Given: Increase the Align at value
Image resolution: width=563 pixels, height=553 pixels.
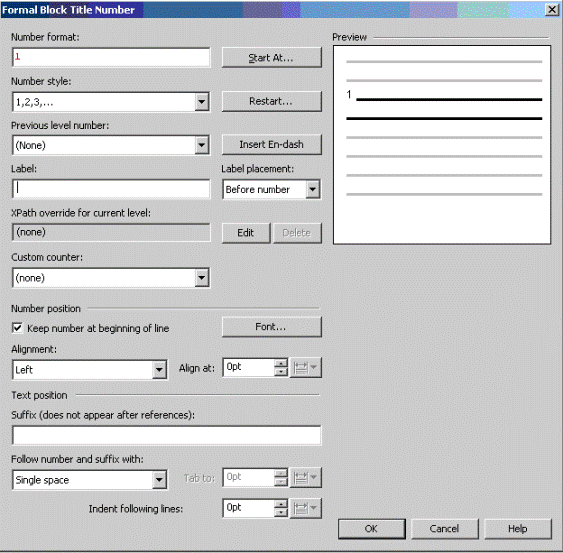Looking at the screenshot, I should point(281,363).
